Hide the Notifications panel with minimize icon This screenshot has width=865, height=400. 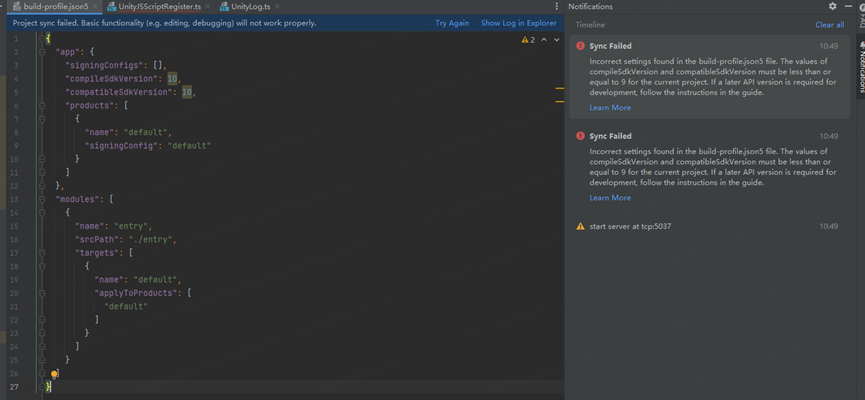(847, 6)
